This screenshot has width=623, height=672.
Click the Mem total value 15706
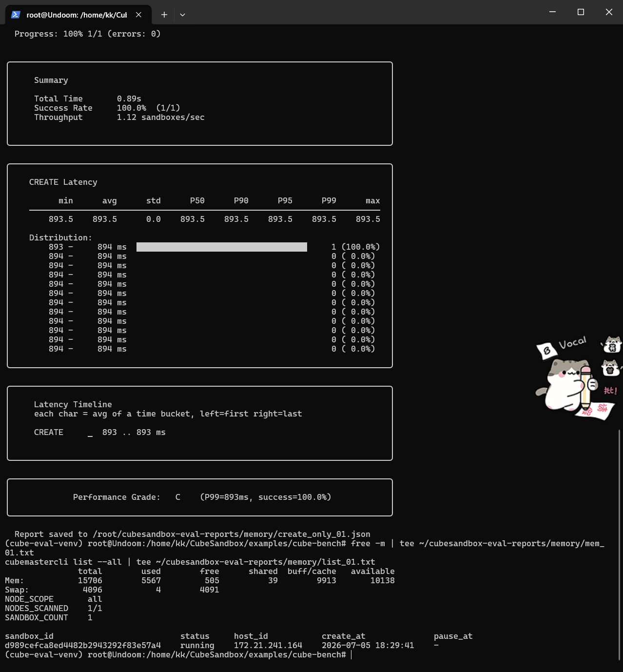coord(90,580)
